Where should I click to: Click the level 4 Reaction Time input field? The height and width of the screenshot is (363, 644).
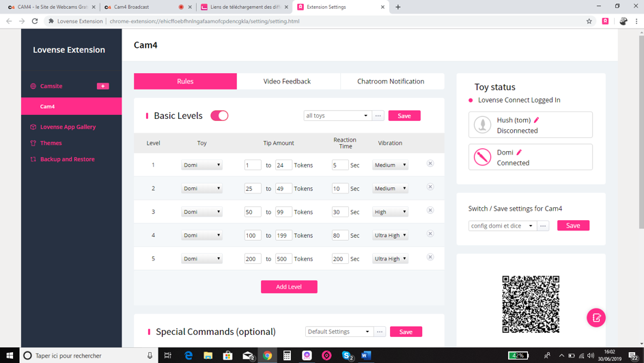[339, 235]
